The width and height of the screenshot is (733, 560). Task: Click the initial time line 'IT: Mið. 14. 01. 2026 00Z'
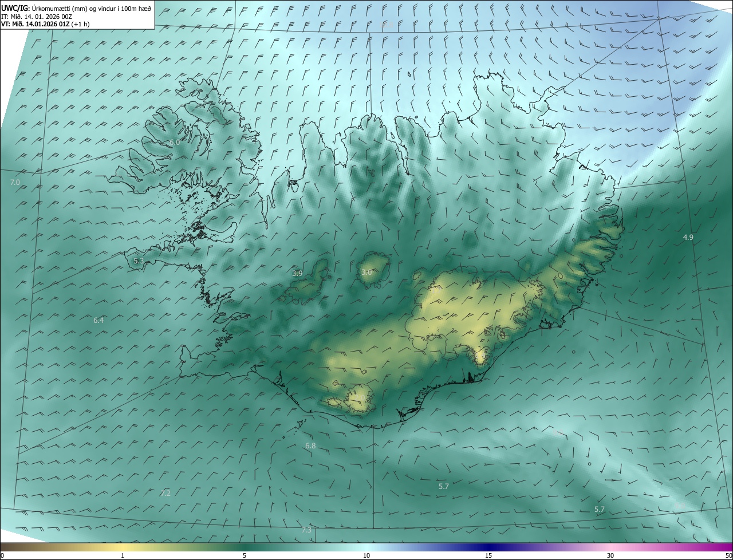(37, 16)
